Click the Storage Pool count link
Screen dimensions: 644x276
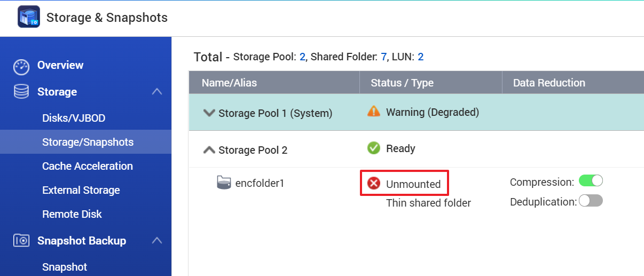[x=302, y=57]
